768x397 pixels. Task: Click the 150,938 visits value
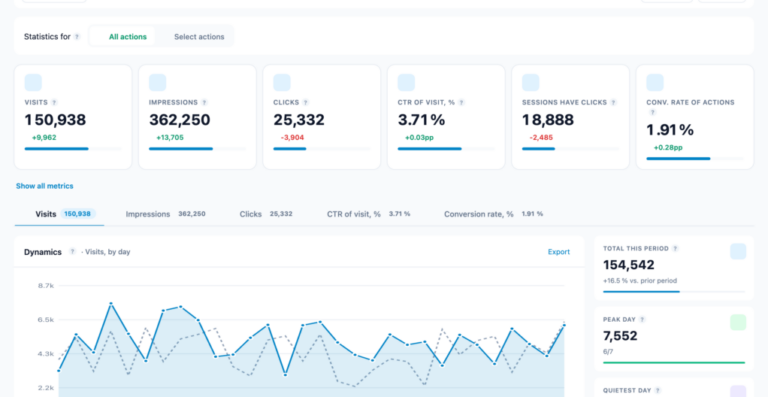point(55,120)
